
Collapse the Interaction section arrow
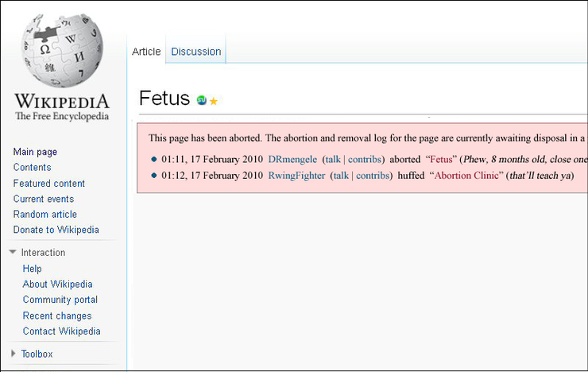[13, 252]
